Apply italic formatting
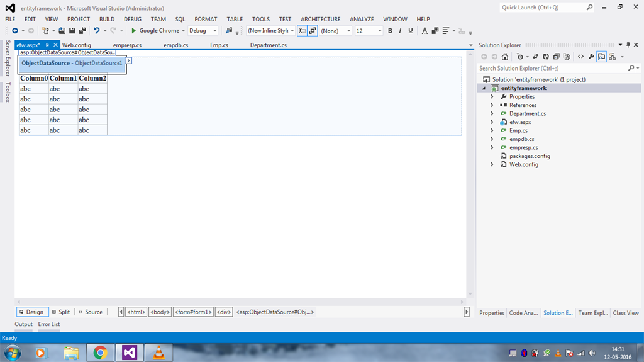 pos(400,31)
